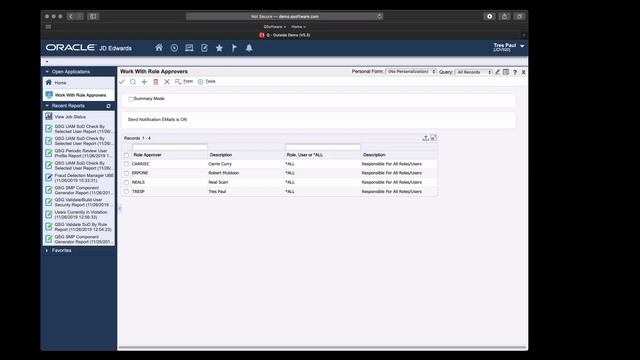Switch to the Outside Demo browser tab
640x360 pixels.
click(x=284, y=35)
